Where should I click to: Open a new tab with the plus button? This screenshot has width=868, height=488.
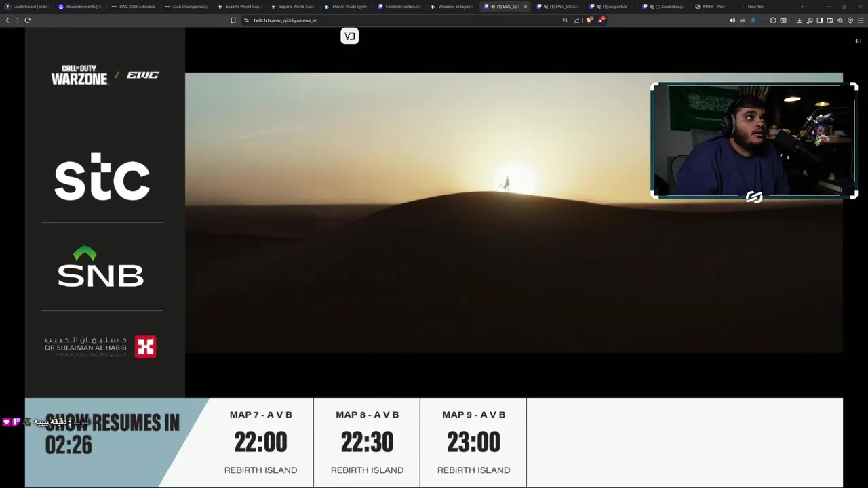tap(802, 7)
